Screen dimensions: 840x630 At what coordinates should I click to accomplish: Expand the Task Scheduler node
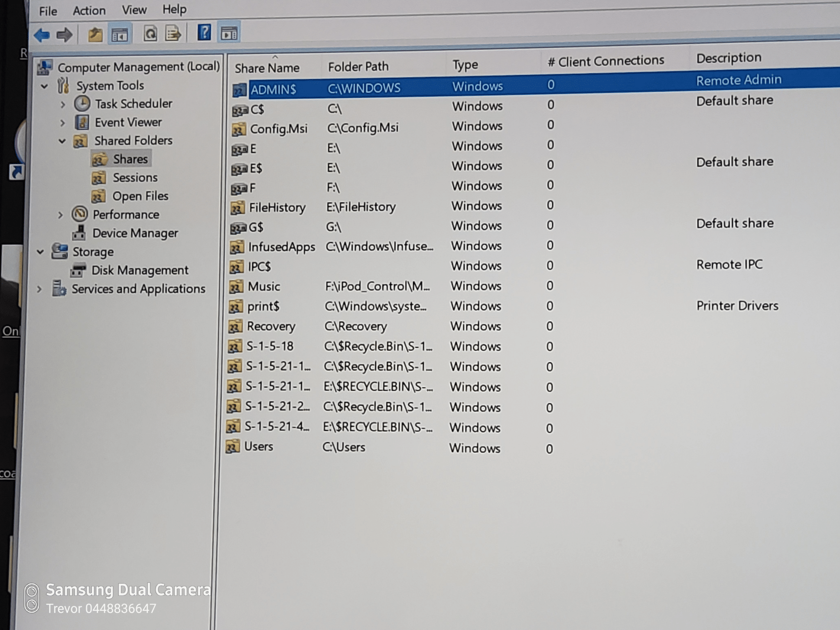63,105
